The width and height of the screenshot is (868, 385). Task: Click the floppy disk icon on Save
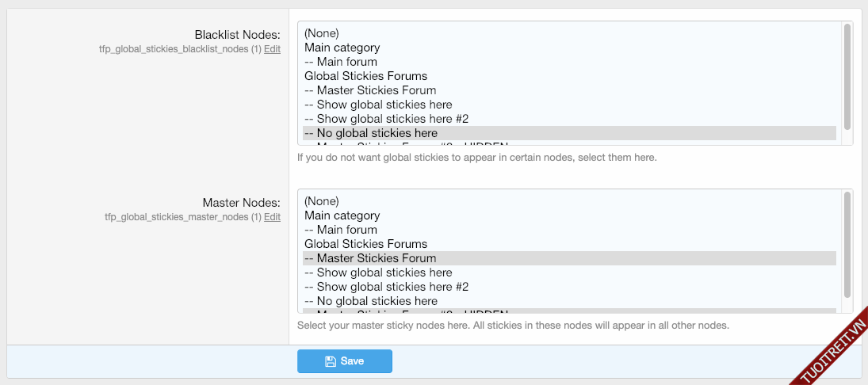click(331, 361)
